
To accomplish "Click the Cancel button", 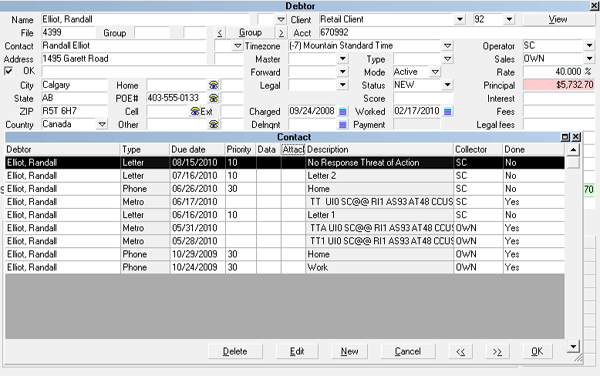I will (x=408, y=351).
